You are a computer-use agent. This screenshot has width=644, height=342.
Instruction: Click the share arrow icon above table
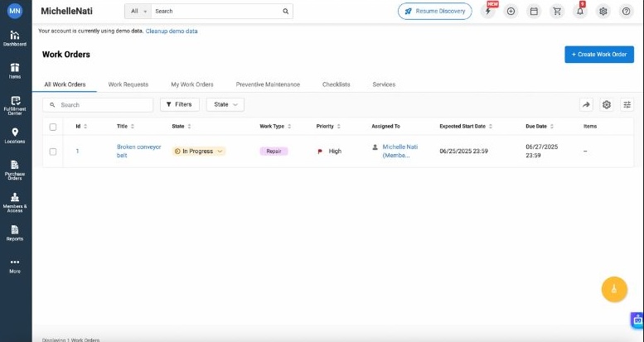[586, 104]
